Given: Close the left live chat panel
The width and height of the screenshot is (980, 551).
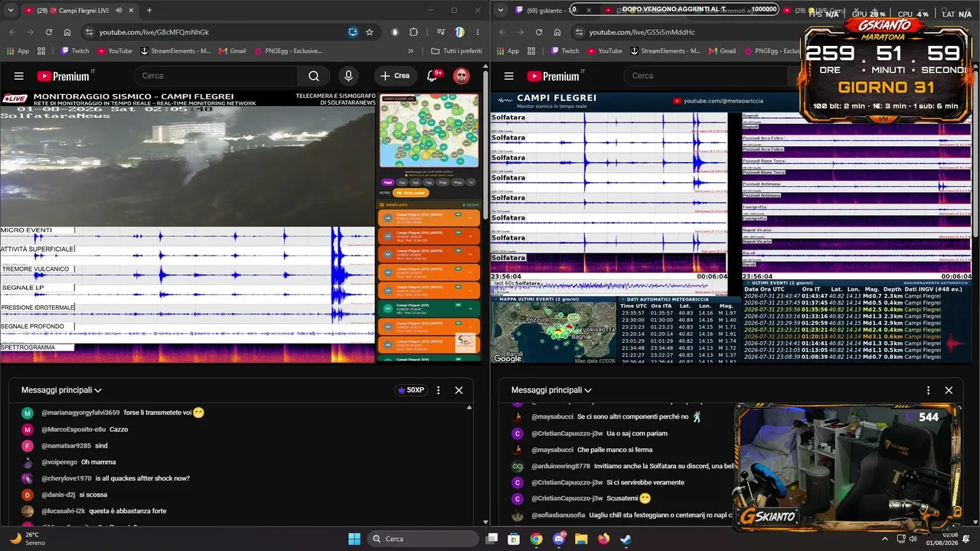Looking at the screenshot, I should (459, 390).
